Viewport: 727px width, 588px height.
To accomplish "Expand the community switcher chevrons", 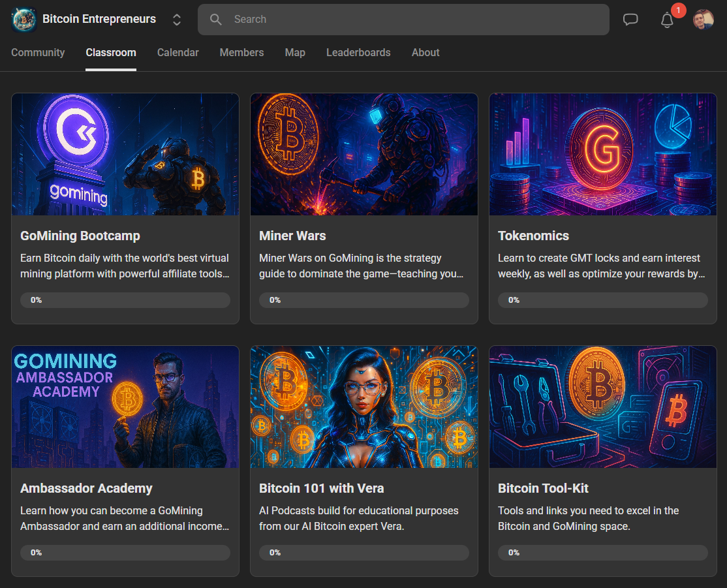I will click(177, 20).
